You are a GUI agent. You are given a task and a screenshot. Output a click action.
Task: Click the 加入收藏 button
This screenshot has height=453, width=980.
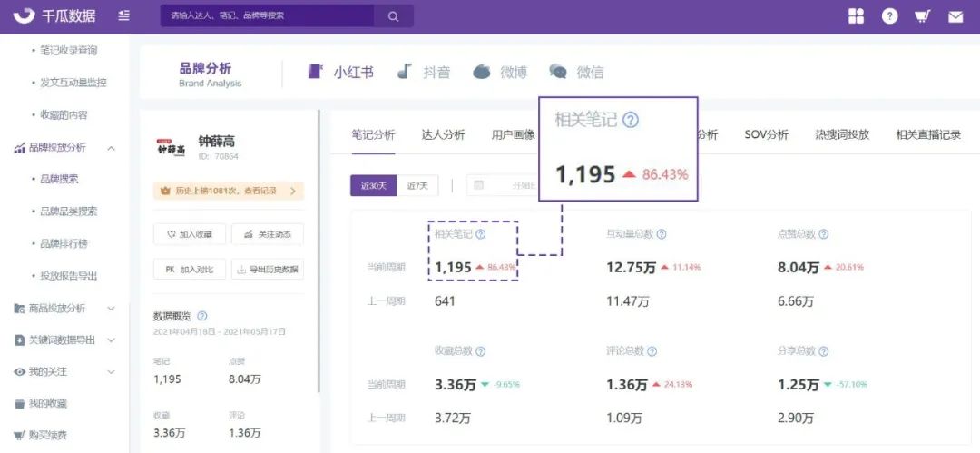tap(190, 234)
